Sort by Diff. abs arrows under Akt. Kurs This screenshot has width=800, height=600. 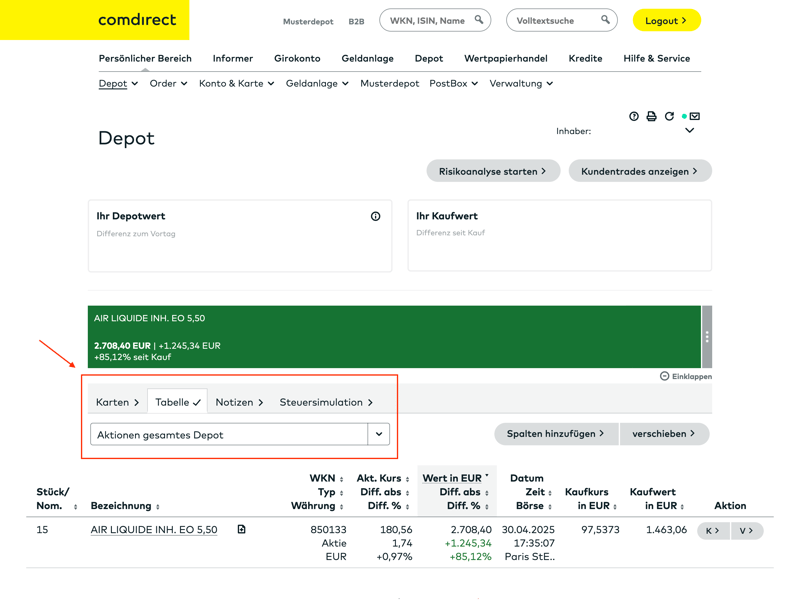407,493
